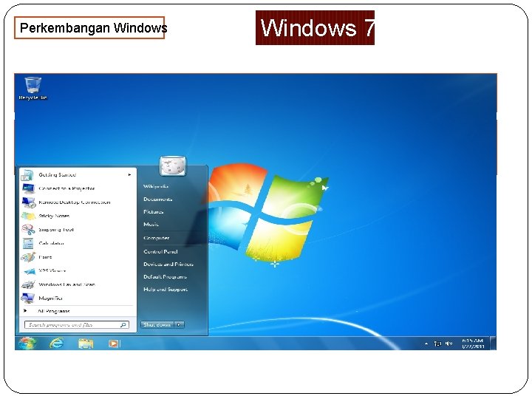Click the search magnifier icon
This screenshot has height=399, width=532.
pyautogui.click(x=123, y=324)
